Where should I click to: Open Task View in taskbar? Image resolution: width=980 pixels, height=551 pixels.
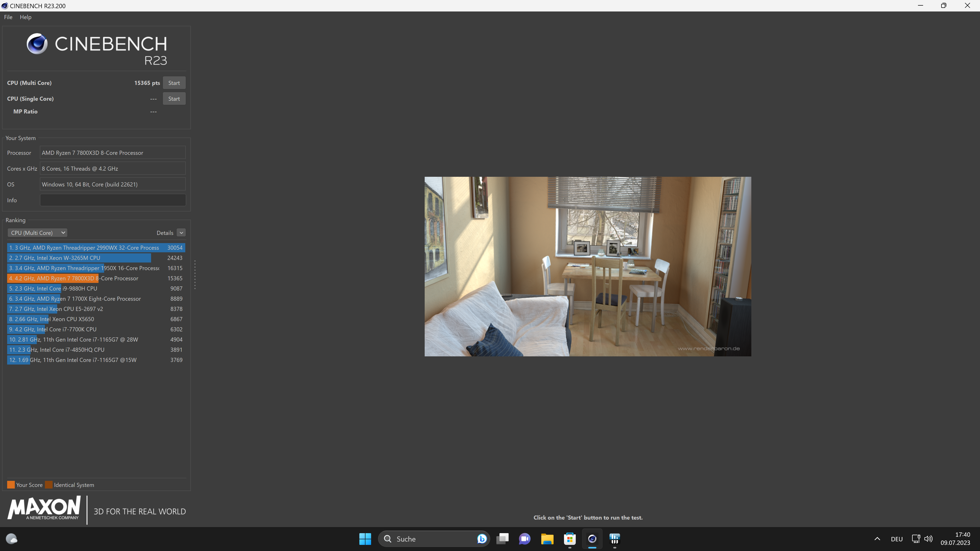tap(502, 539)
